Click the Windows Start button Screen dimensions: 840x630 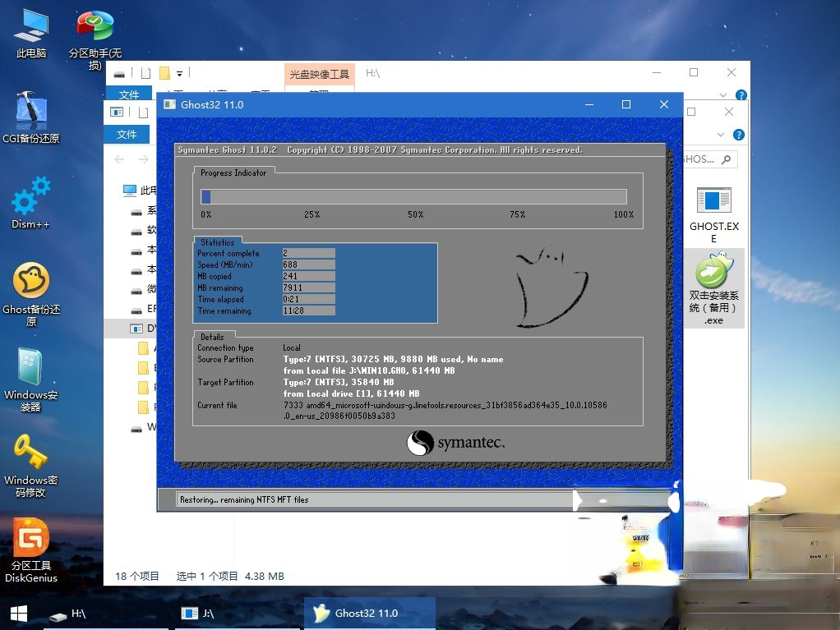pos(19,614)
